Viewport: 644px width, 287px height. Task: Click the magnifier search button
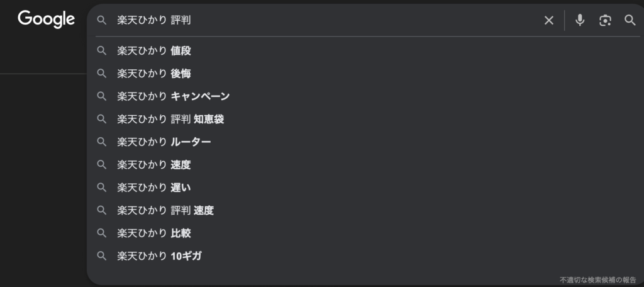click(x=630, y=20)
